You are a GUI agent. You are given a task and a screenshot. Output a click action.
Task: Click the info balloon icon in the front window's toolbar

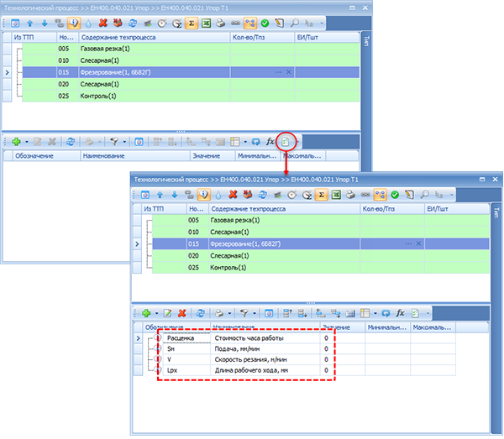(x=204, y=195)
